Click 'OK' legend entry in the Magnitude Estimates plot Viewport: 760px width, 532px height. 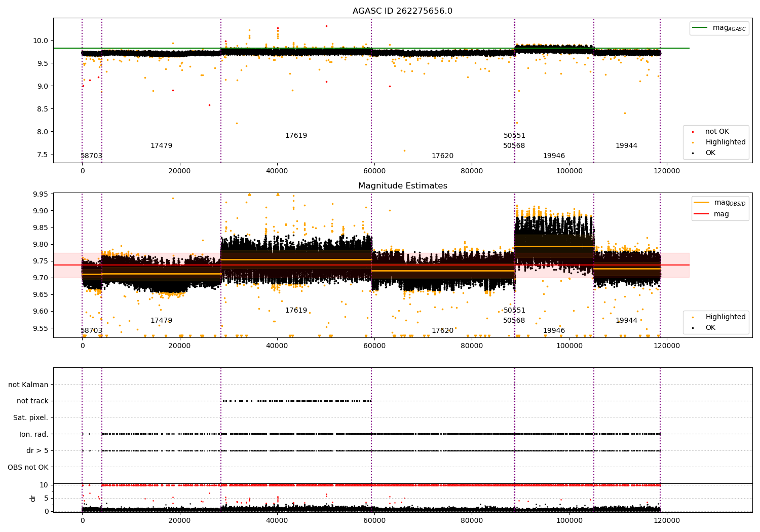[x=710, y=328]
